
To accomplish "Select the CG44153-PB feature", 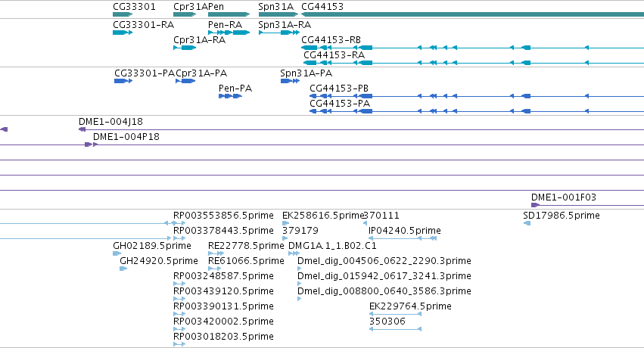I will pyautogui.click(x=339, y=89).
